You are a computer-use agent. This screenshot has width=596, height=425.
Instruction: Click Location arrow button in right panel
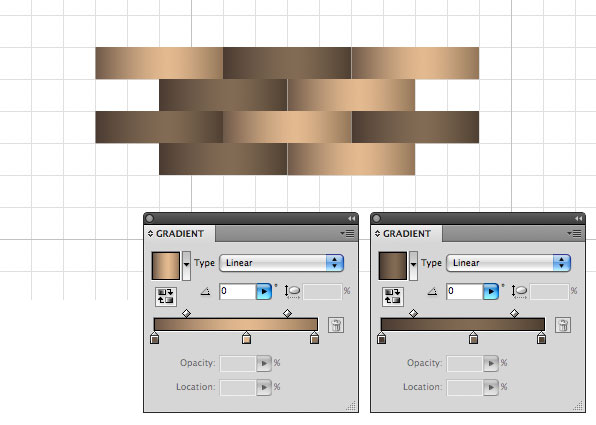click(x=491, y=387)
